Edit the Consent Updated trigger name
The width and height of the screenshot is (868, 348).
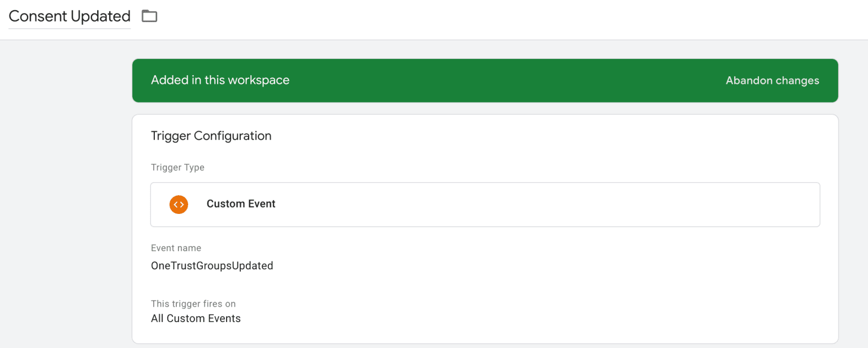(69, 16)
